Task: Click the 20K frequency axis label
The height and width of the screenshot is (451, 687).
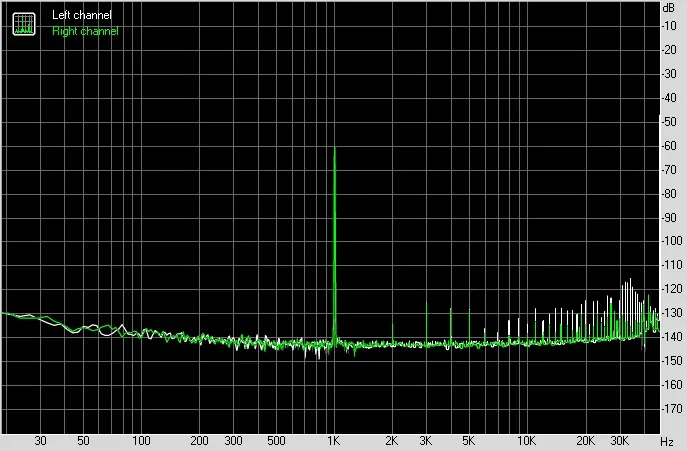Action: [x=585, y=440]
